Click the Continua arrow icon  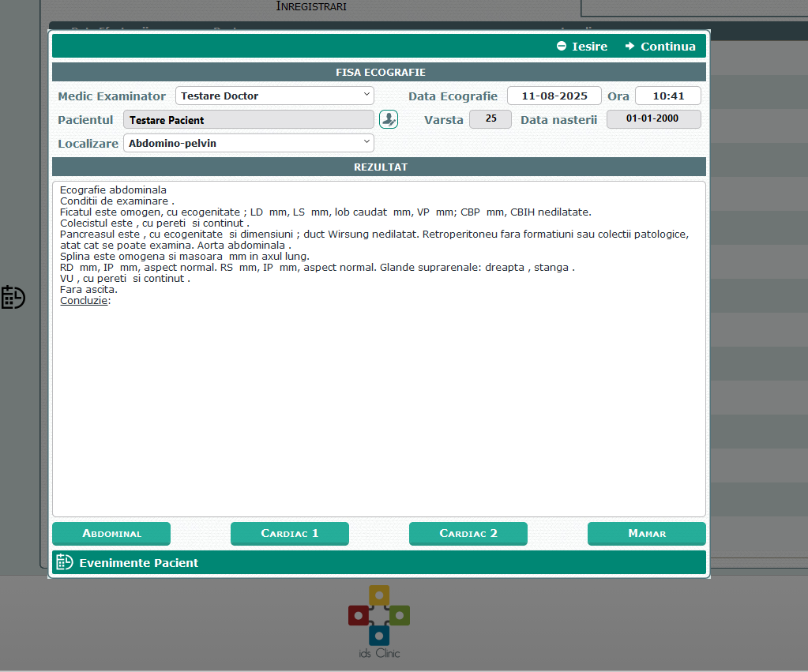pyautogui.click(x=629, y=46)
